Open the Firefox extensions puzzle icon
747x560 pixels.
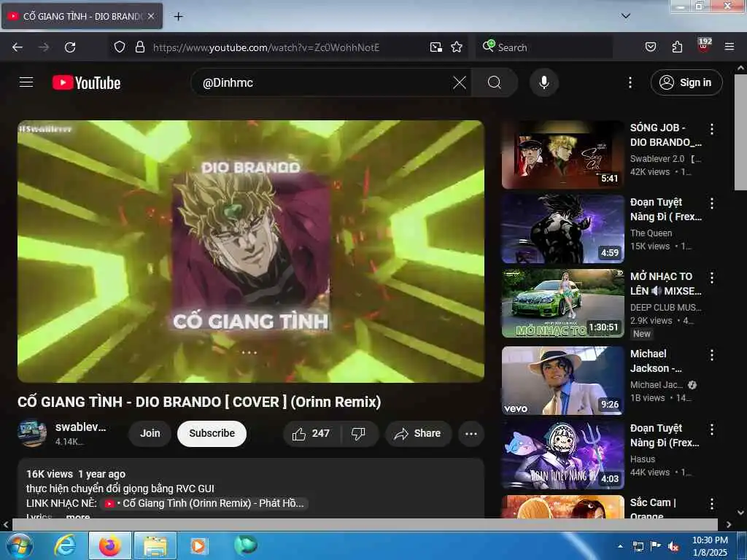(677, 47)
